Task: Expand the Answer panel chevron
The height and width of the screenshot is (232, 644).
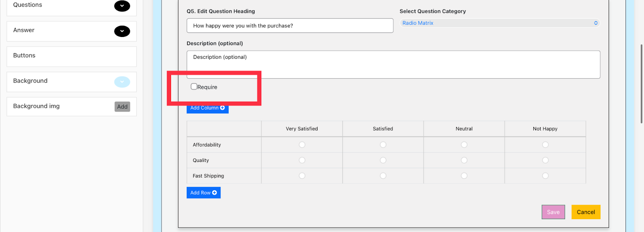Action: (x=122, y=31)
